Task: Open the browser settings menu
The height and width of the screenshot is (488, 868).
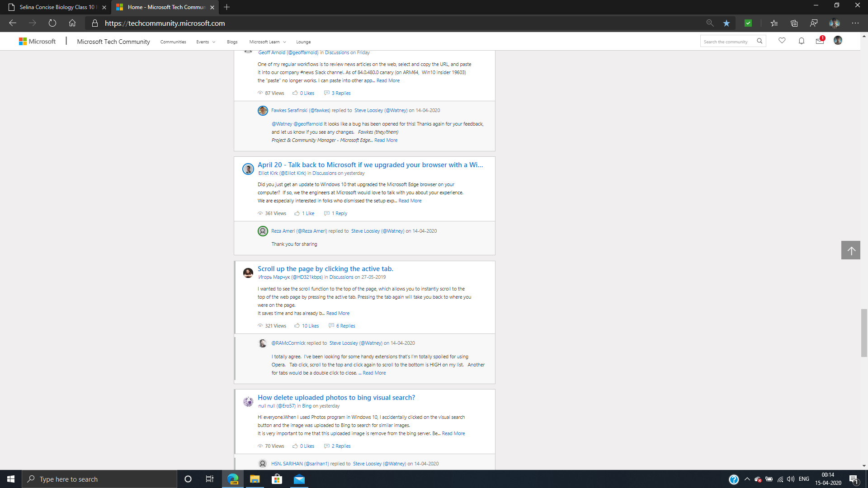Action: pyautogui.click(x=855, y=23)
